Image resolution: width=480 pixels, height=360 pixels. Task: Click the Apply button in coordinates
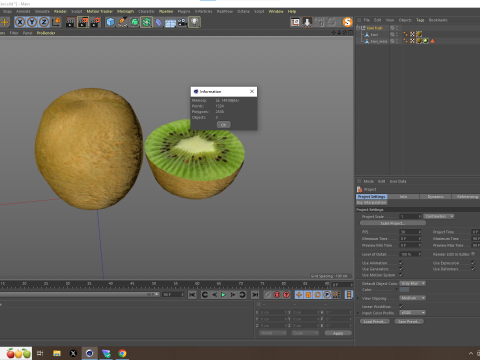338,333
